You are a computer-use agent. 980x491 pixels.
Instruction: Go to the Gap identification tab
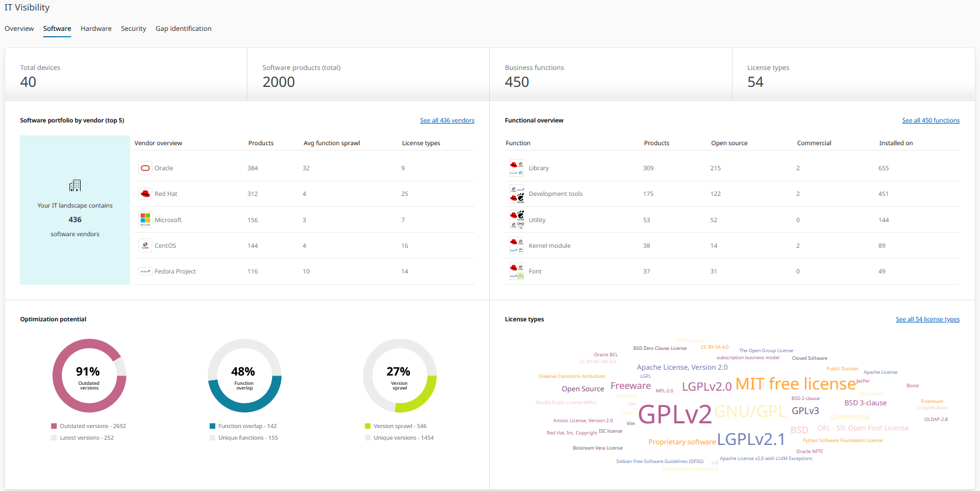[183, 29]
